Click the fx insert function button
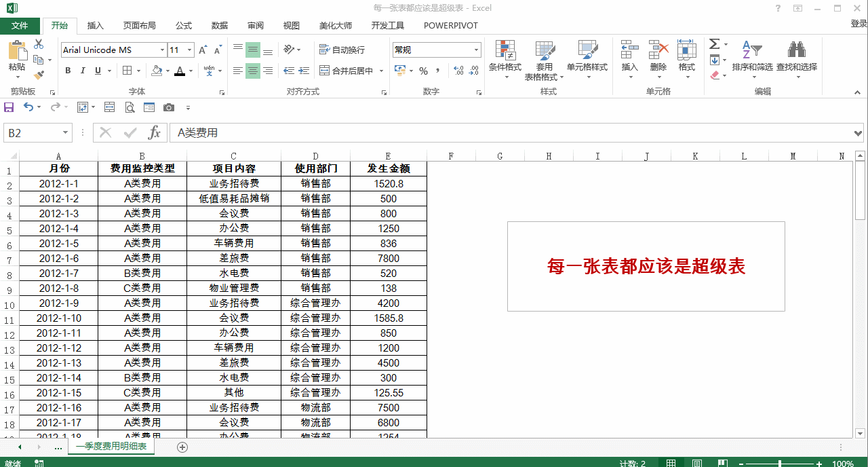Screen dimensions: 868x467 pyautogui.click(x=155, y=133)
